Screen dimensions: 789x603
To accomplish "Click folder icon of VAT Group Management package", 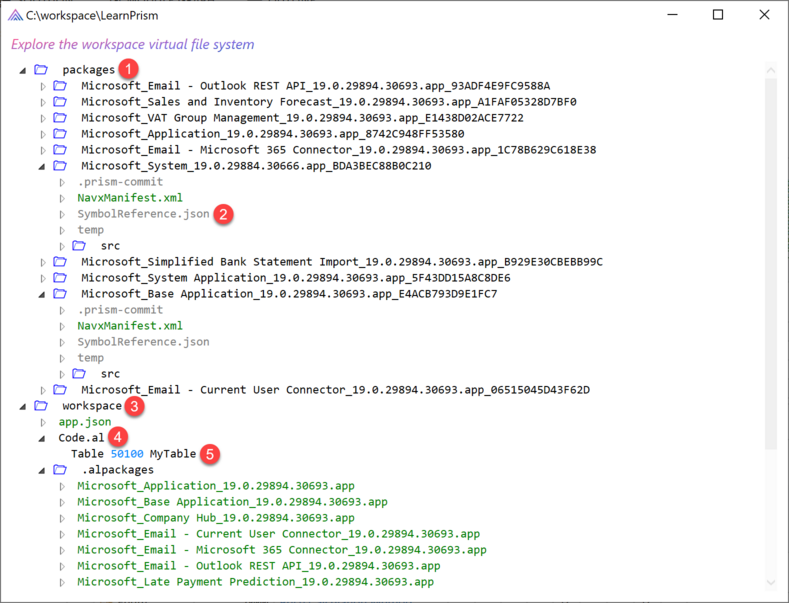I will click(60, 118).
